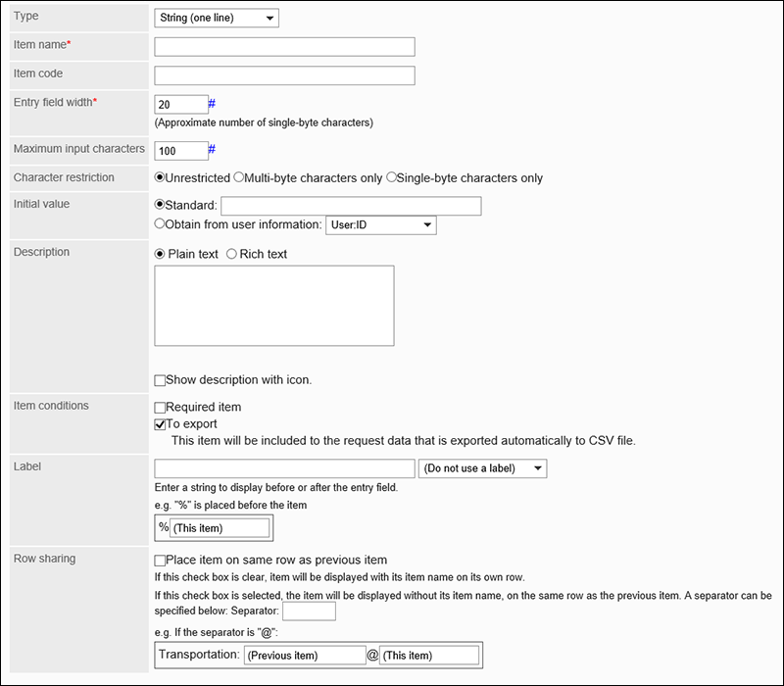Enable Show description with icon checkbox

[x=160, y=380]
